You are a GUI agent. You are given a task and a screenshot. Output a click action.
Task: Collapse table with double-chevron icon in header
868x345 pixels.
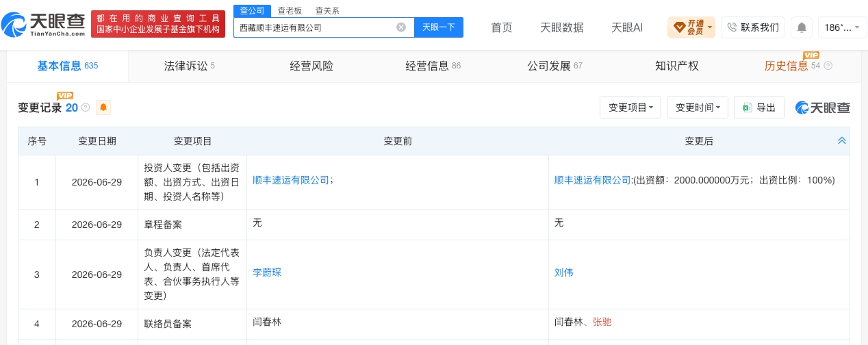pyautogui.click(x=842, y=140)
